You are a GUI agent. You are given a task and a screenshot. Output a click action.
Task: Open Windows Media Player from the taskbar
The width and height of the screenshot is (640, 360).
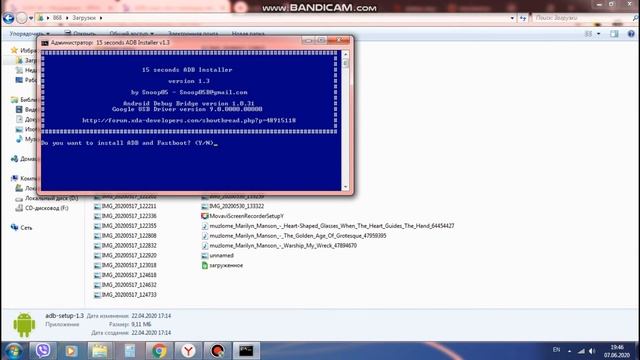(71, 351)
